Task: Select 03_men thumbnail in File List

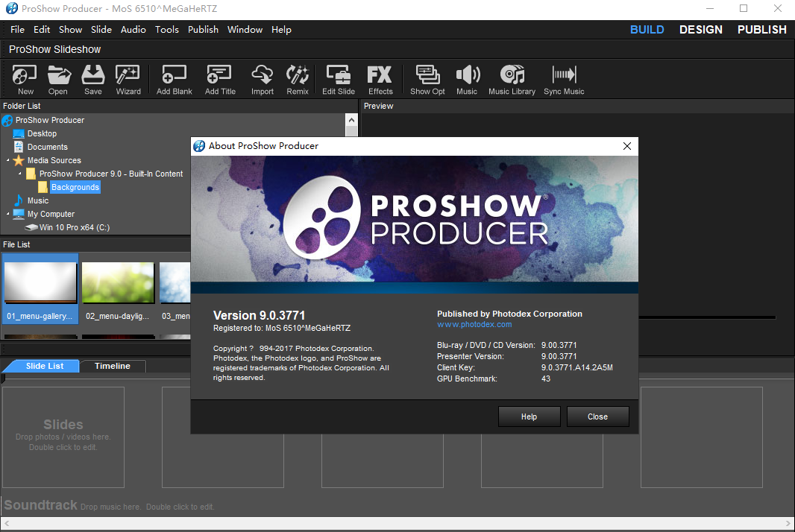Action: [x=175, y=289]
